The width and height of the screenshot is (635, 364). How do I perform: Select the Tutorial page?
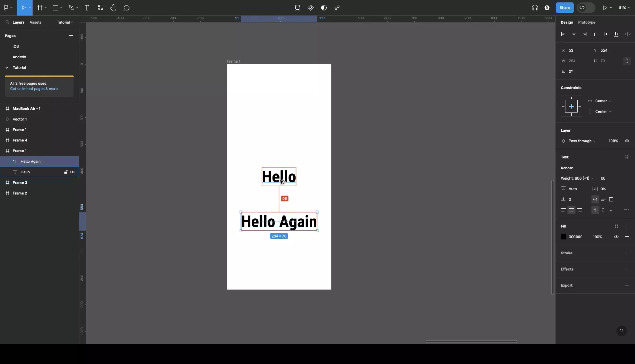point(19,67)
